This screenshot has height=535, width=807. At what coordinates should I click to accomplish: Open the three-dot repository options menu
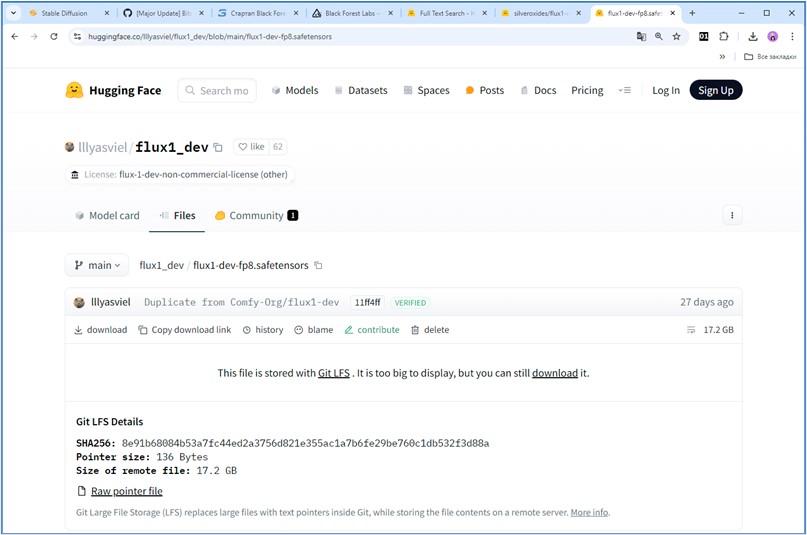tap(732, 215)
